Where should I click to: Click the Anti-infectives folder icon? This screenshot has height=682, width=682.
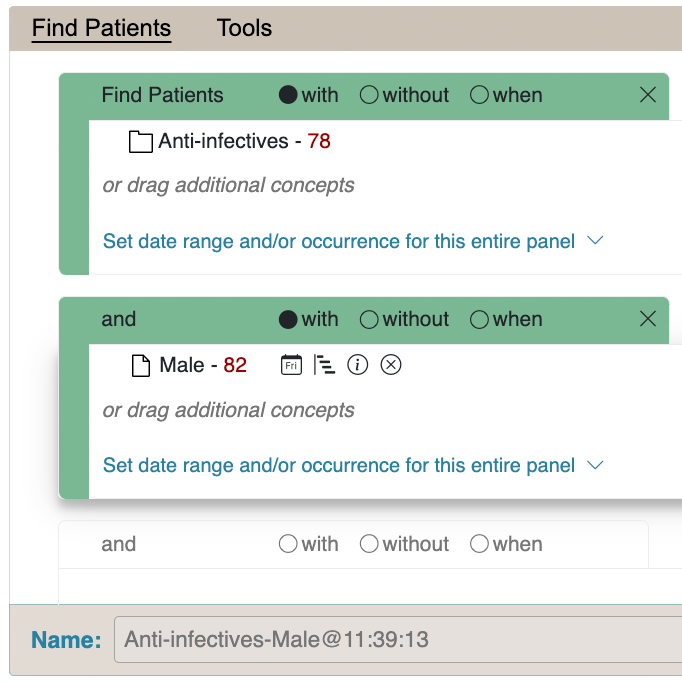pyautogui.click(x=141, y=142)
